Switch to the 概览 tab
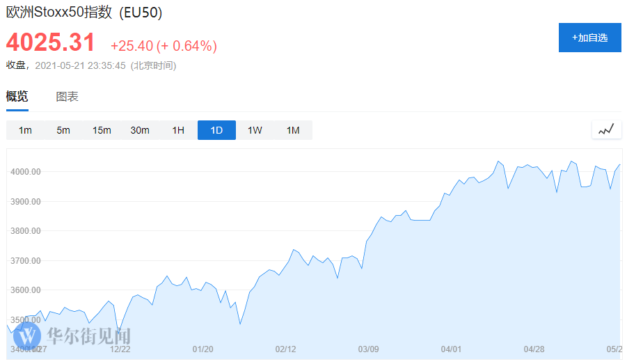 [x=17, y=97]
